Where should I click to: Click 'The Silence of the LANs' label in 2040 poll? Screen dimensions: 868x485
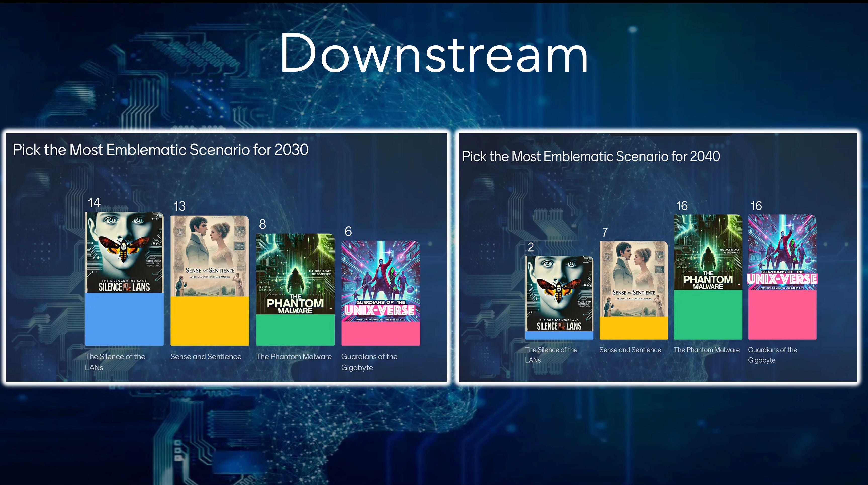(x=551, y=355)
